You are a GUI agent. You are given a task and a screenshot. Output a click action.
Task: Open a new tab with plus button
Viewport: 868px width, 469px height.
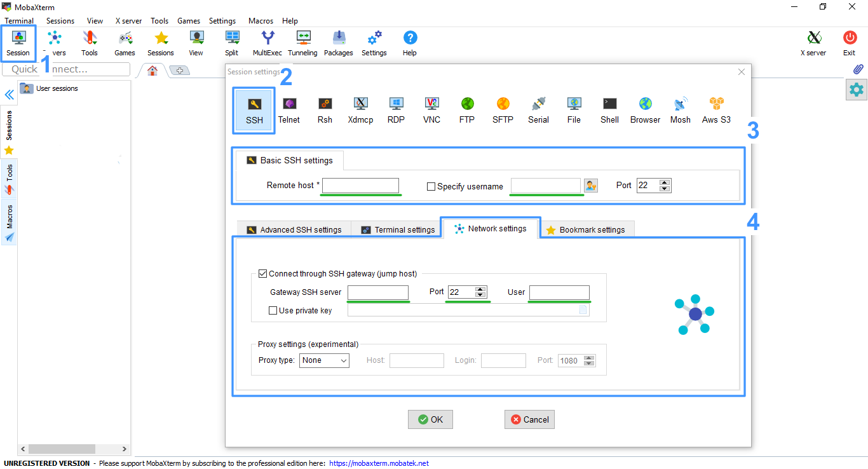180,71
